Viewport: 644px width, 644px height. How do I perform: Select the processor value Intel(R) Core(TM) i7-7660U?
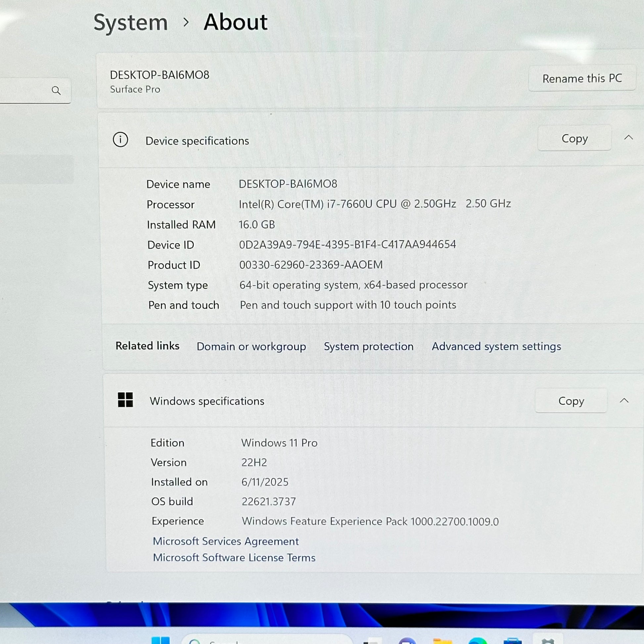[x=375, y=204]
